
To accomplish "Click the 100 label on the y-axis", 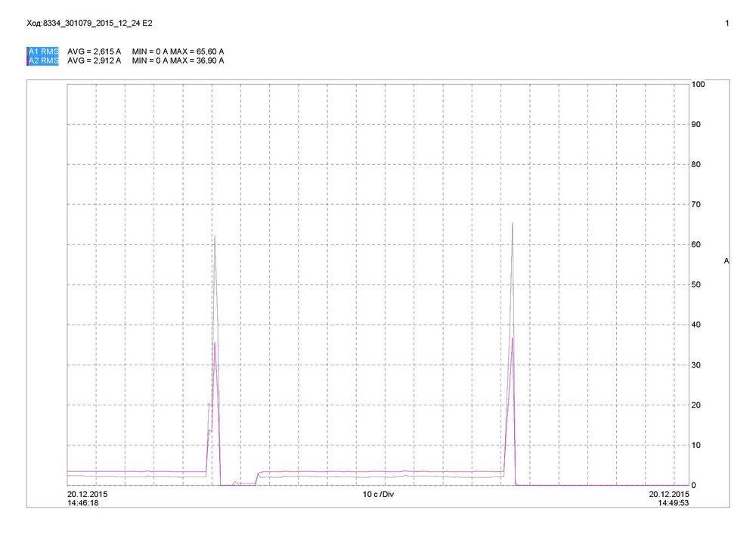I will tap(698, 85).
